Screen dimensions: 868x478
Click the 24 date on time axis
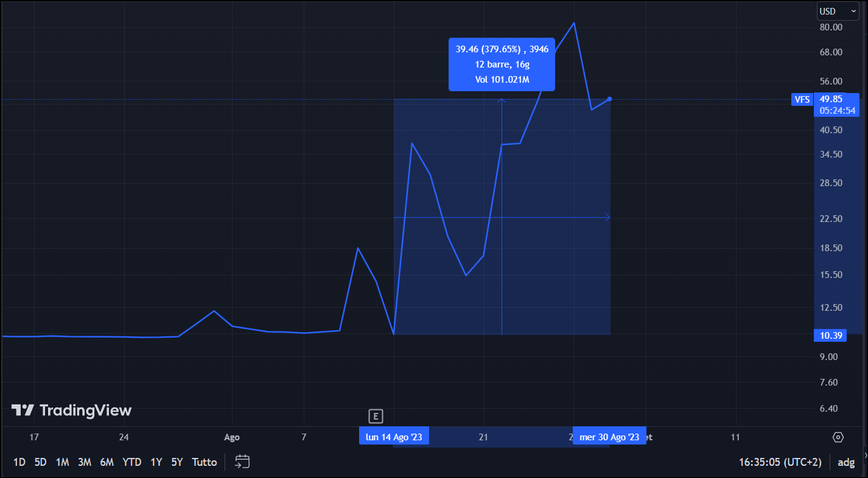point(124,437)
